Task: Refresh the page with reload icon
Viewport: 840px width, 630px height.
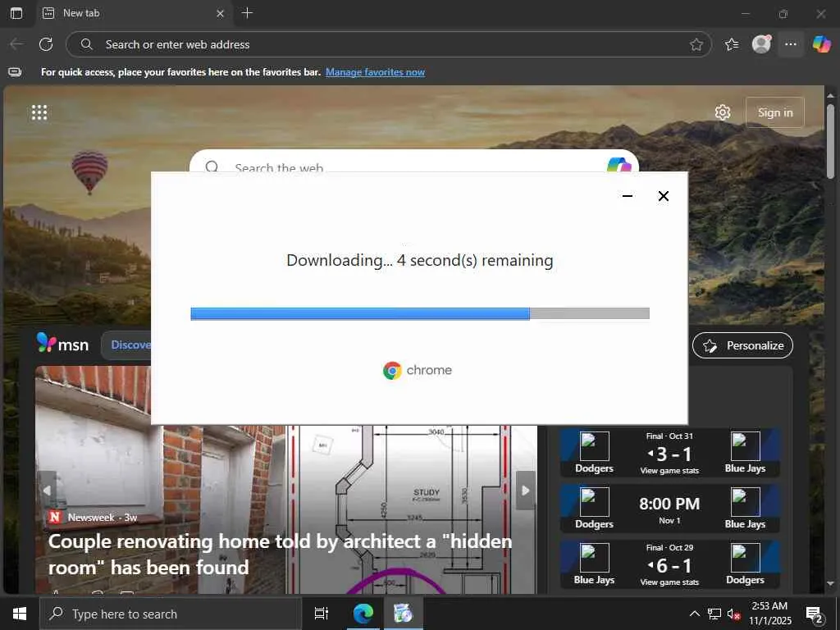Action: [46, 44]
